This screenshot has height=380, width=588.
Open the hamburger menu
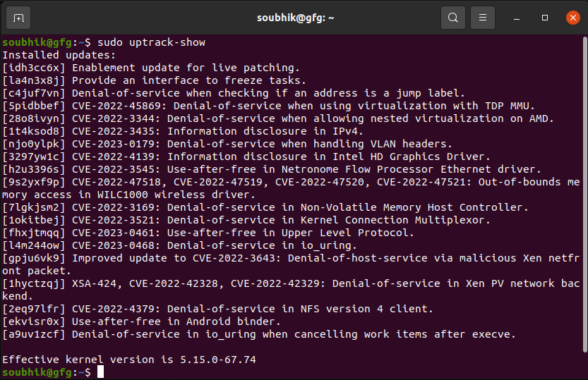(482, 17)
